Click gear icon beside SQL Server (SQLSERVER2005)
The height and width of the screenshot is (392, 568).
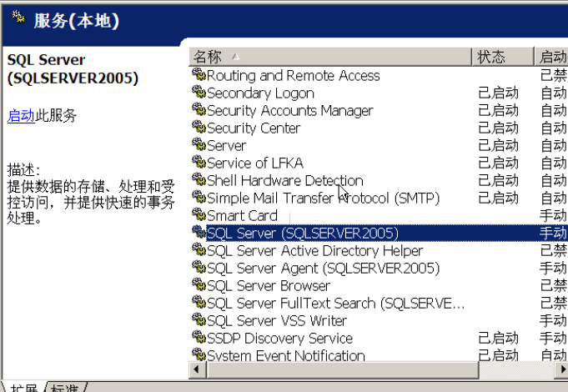tap(199, 232)
